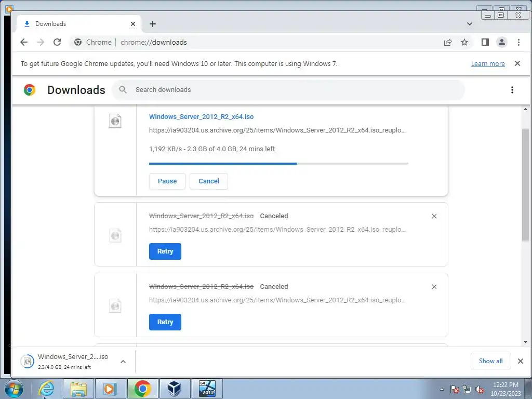Open Action Center flag icon
The image size is (532, 399).
coord(455,389)
